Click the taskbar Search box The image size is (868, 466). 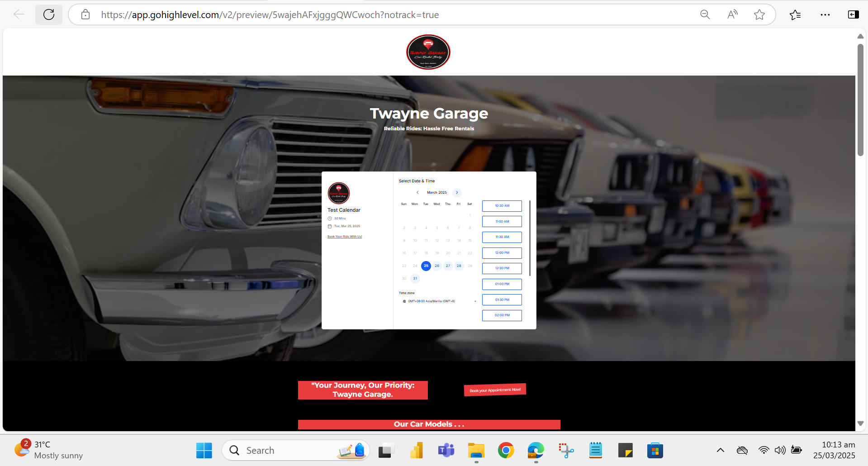coord(296,450)
